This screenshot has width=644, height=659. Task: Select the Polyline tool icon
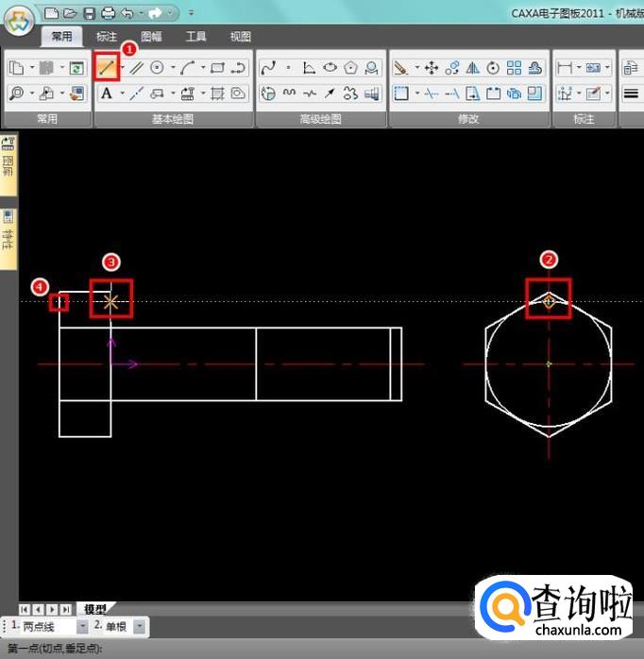tap(238, 68)
